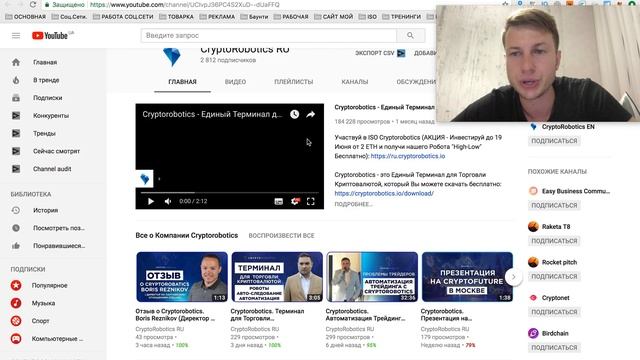Open the ОСНОВНАЯ bookmarks folder
This screenshot has width=640, height=360.
(26, 17)
